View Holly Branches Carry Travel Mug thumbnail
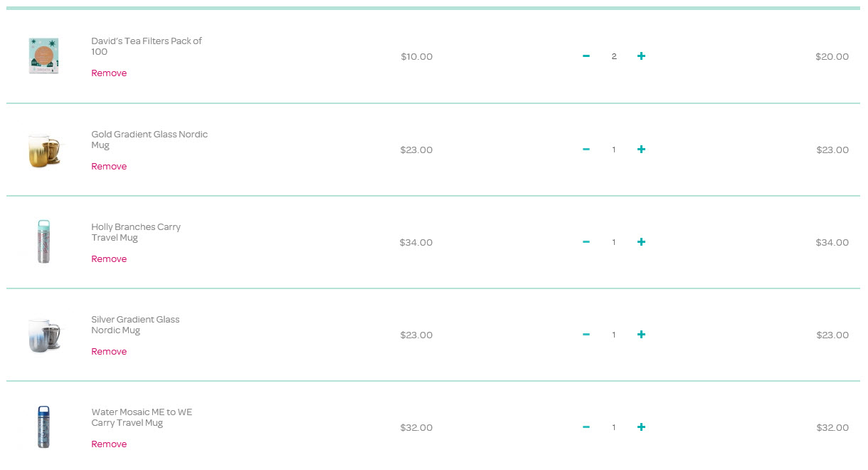 coord(44,242)
